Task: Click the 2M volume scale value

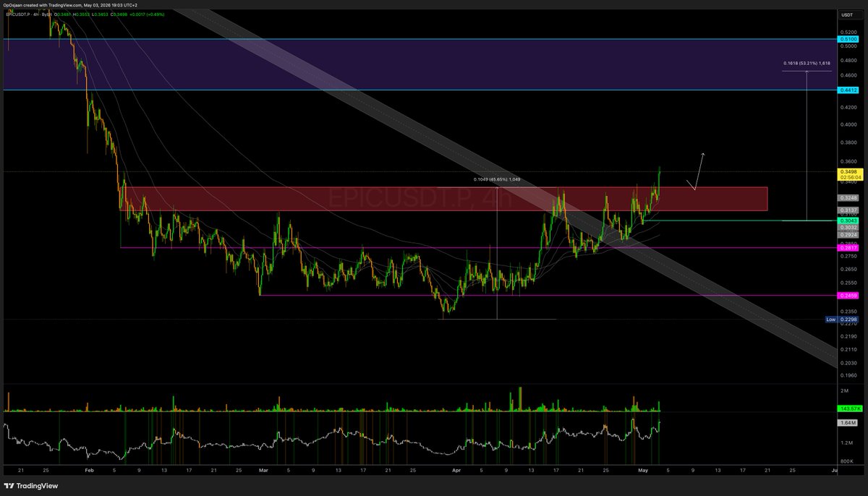Action: tap(844, 390)
